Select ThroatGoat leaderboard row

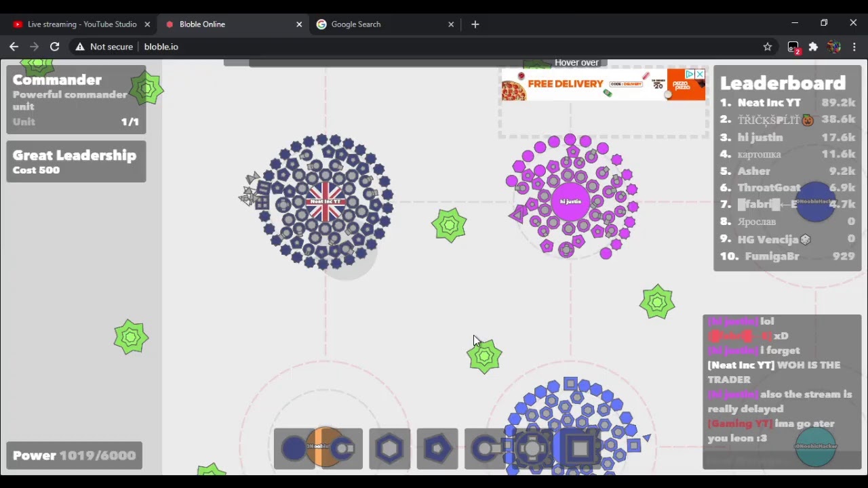(787, 188)
